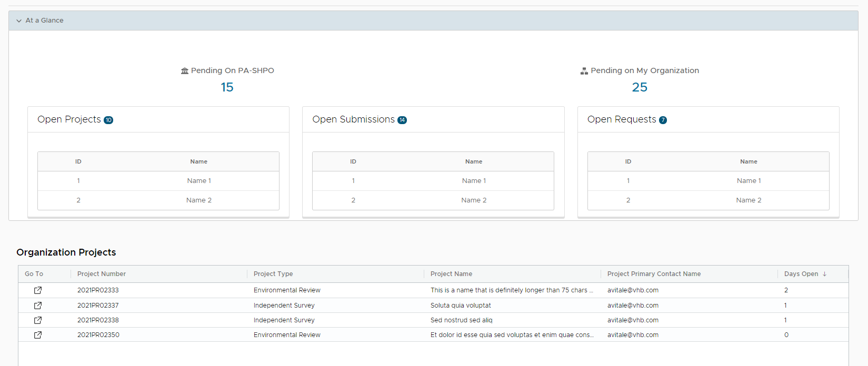Open project 2021PR02350 via Go To icon

(38, 335)
